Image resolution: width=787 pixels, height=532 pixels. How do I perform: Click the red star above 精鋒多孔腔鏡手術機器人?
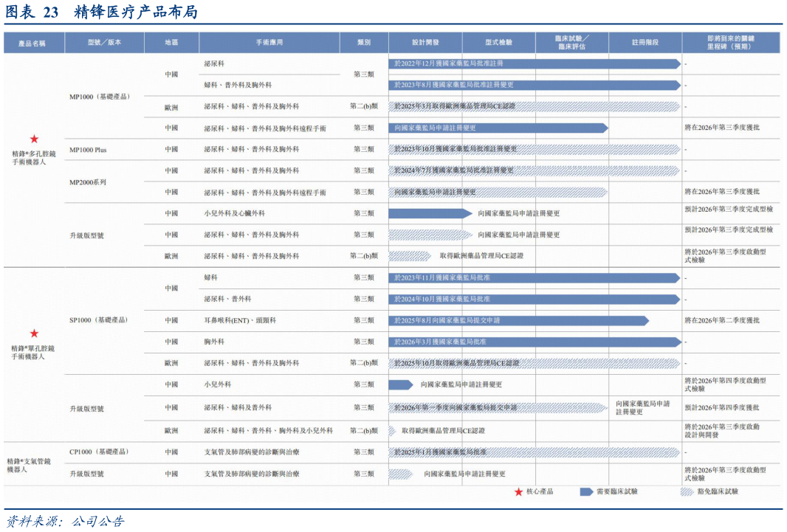pos(34,139)
